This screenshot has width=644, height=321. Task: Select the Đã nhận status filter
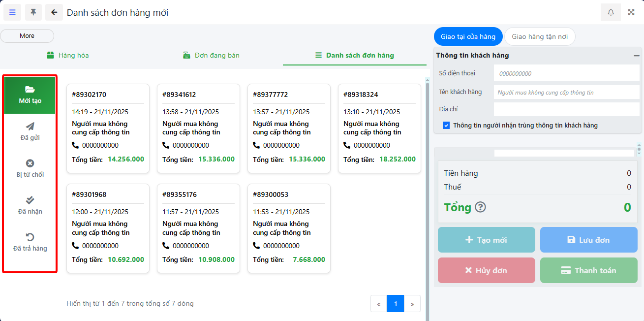tap(30, 205)
